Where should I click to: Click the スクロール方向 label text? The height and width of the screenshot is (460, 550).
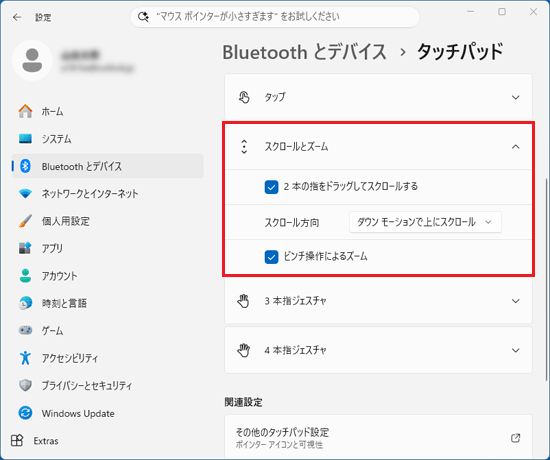click(x=291, y=222)
